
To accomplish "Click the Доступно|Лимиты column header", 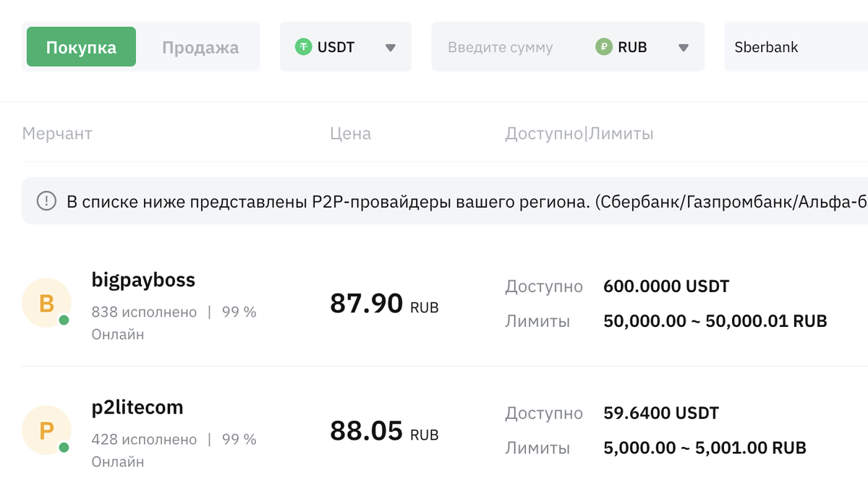I will point(579,134).
